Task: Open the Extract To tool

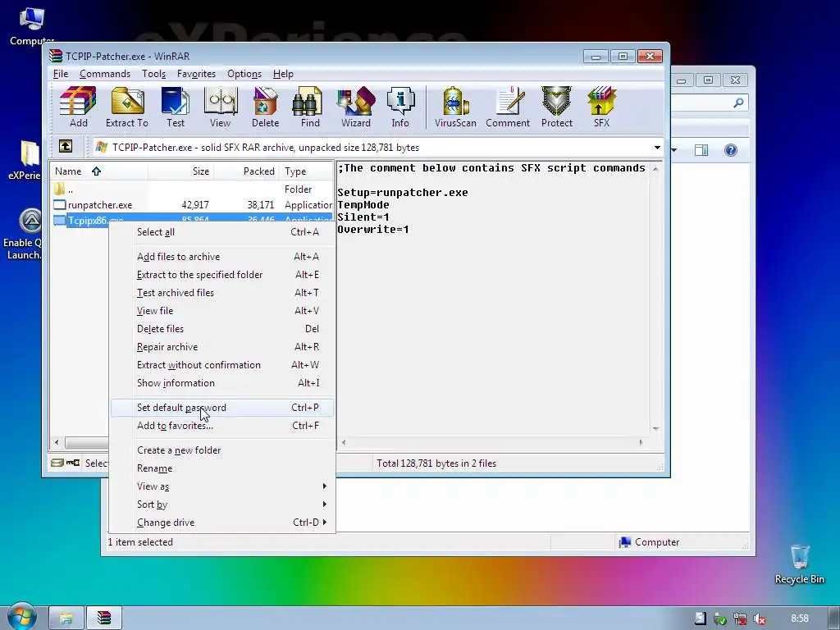Action: point(127,107)
